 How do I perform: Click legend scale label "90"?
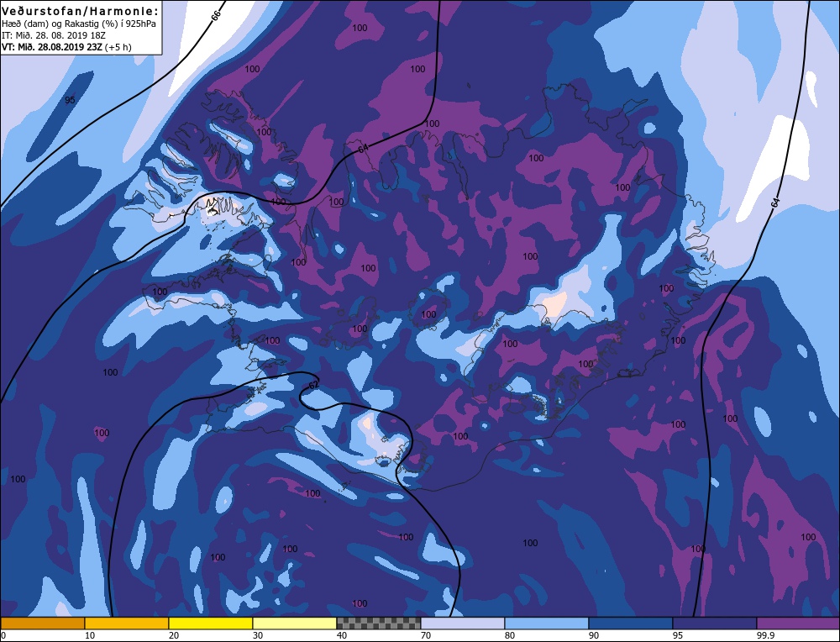pyautogui.click(x=594, y=635)
